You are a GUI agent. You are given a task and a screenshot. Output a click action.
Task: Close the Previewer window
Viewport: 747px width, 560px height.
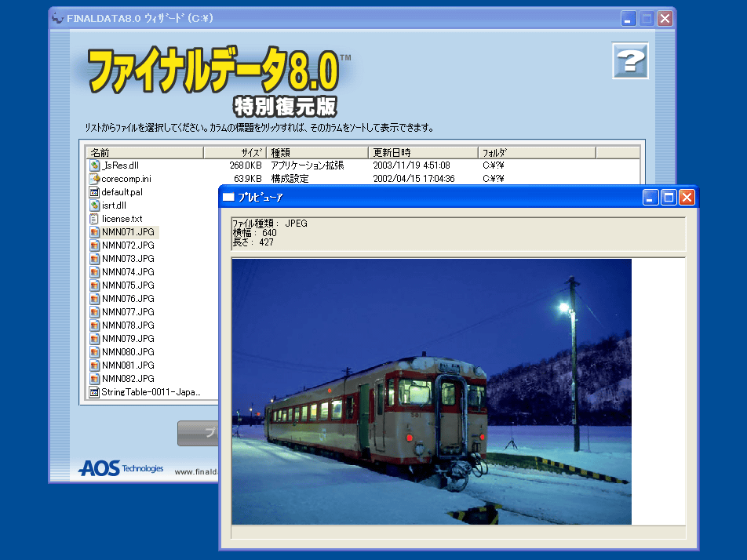(687, 197)
